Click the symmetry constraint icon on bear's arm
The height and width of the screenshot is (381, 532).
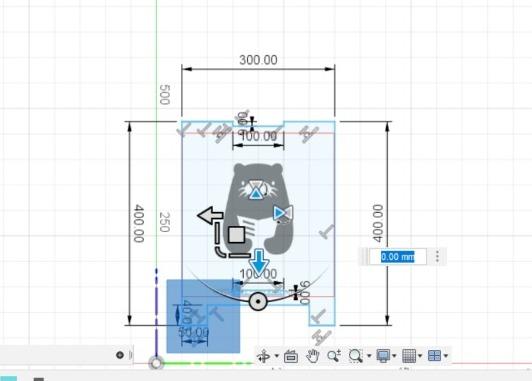click(x=283, y=213)
